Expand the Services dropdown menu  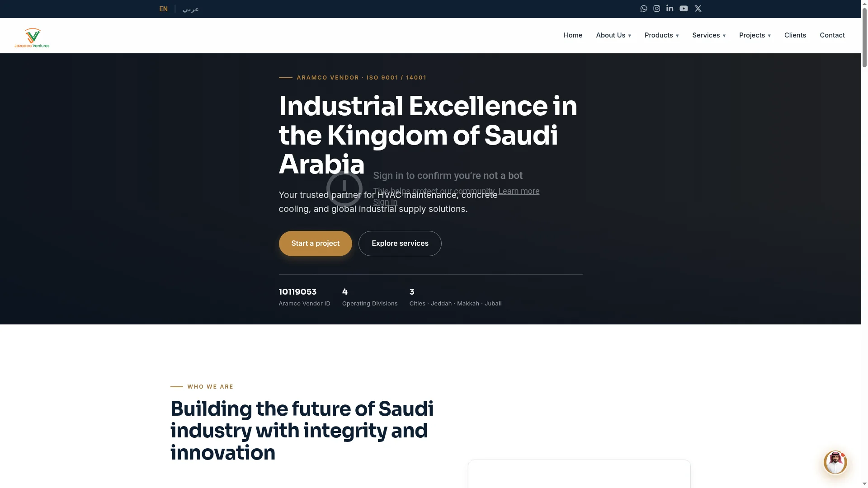(x=709, y=35)
